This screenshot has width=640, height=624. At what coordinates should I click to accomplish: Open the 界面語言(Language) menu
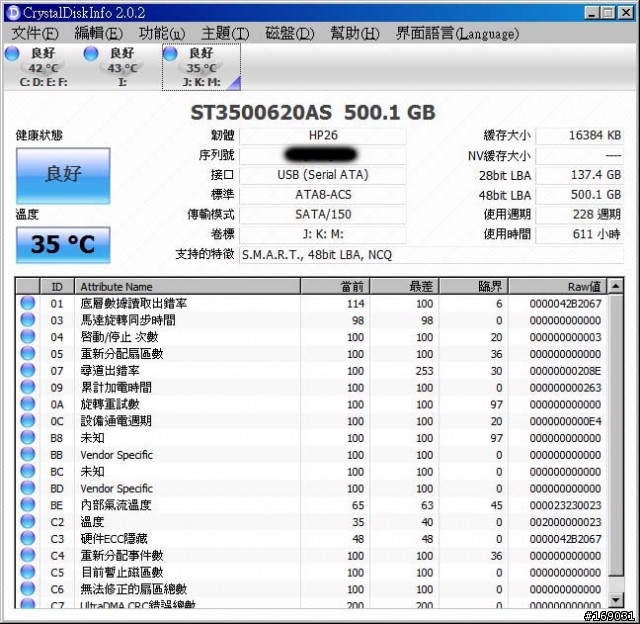click(457, 33)
